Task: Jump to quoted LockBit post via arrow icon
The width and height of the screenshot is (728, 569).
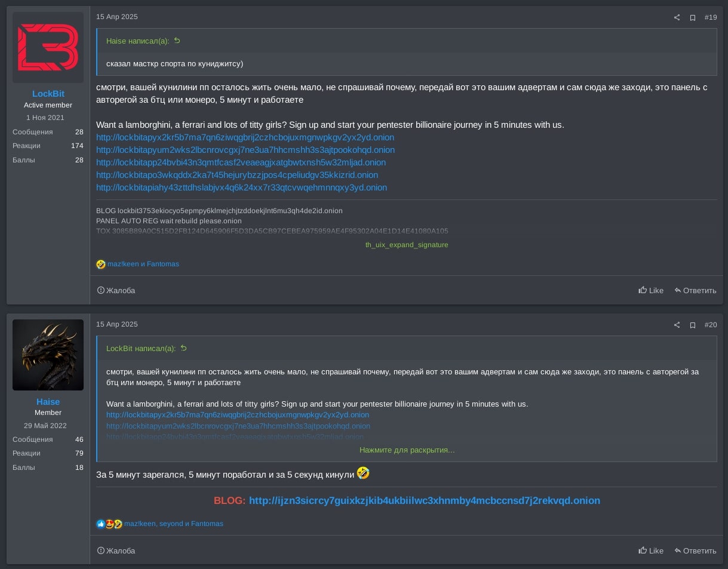Action: point(183,348)
